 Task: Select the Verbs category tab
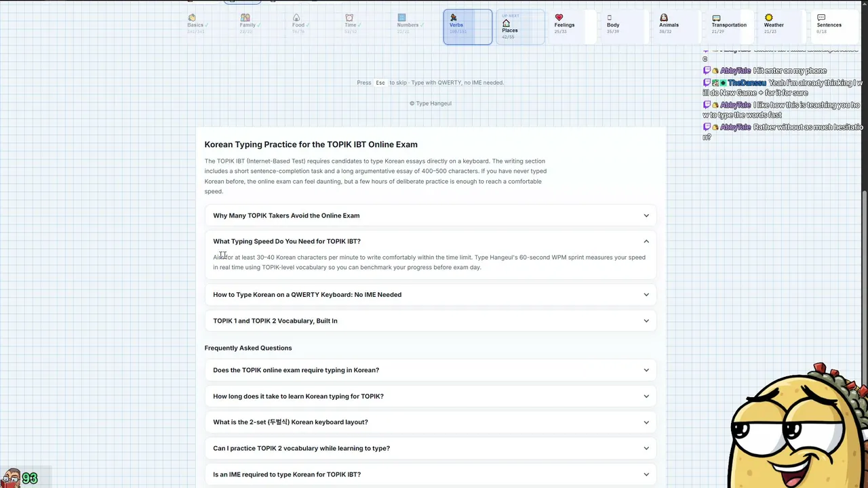coord(468,27)
